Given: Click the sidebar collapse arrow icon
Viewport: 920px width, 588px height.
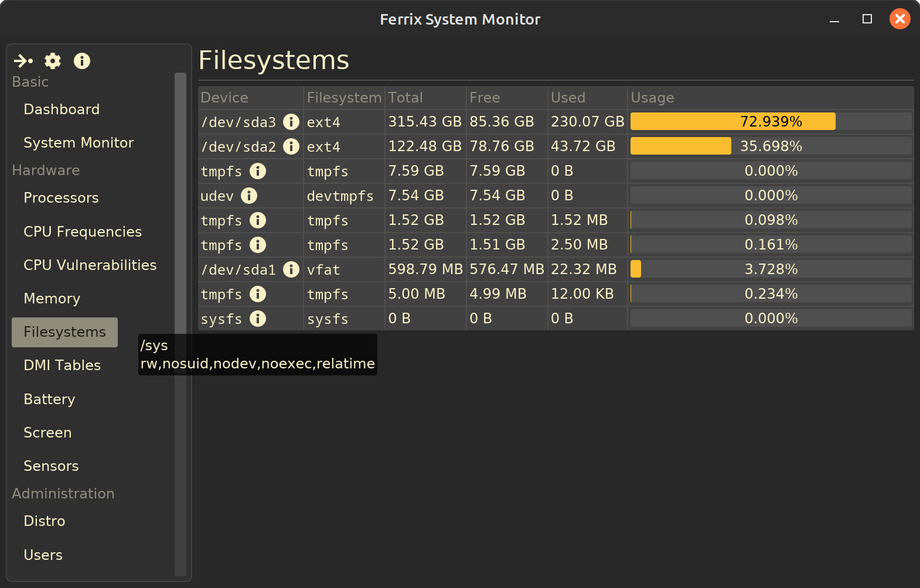Looking at the screenshot, I should tap(23, 61).
